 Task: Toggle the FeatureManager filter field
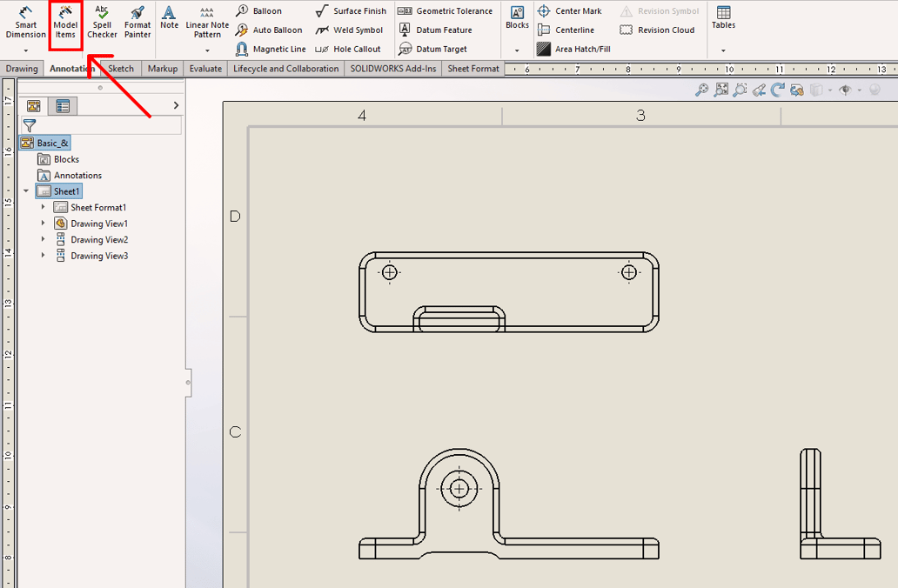30,125
